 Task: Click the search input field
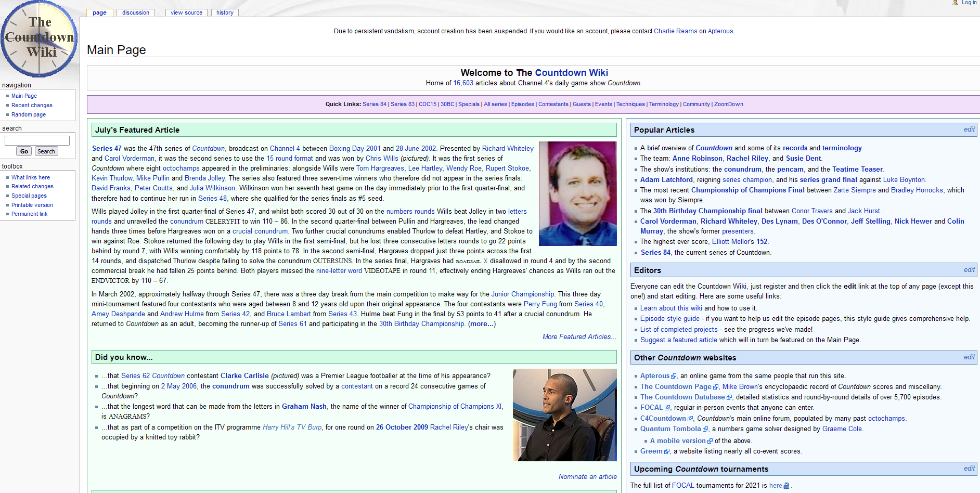(x=37, y=140)
